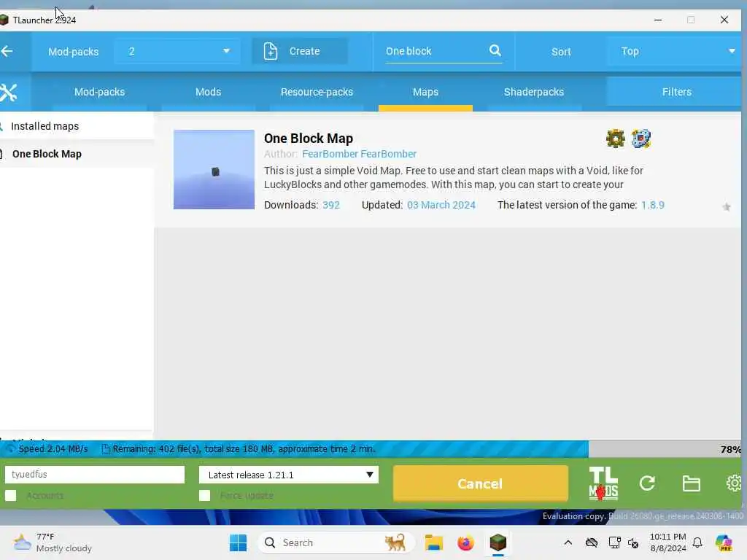Open the clock showing 10:11 PM
This screenshot has height=560, width=747.
tap(668, 542)
